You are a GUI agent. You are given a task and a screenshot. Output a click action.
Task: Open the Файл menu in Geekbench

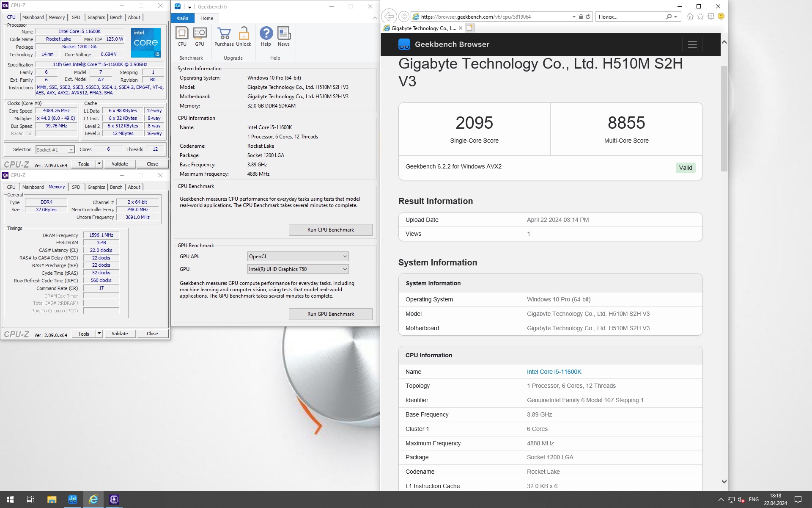[x=183, y=18]
